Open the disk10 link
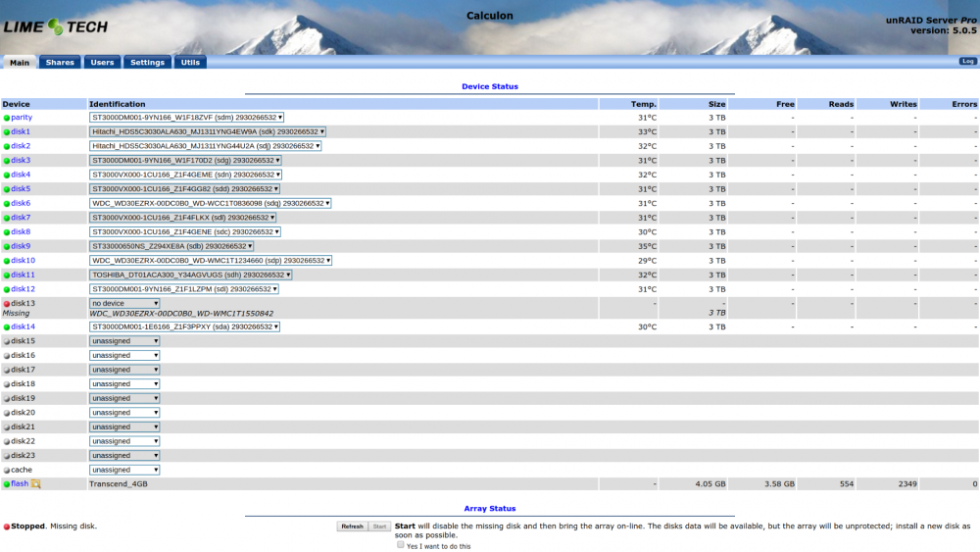The image size is (980, 552). pyautogui.click(x=24, y=261)
